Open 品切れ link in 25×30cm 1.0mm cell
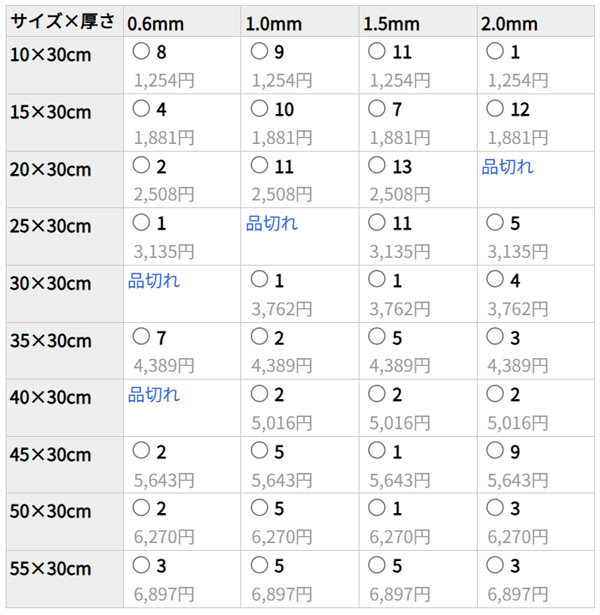 point(272,224)
